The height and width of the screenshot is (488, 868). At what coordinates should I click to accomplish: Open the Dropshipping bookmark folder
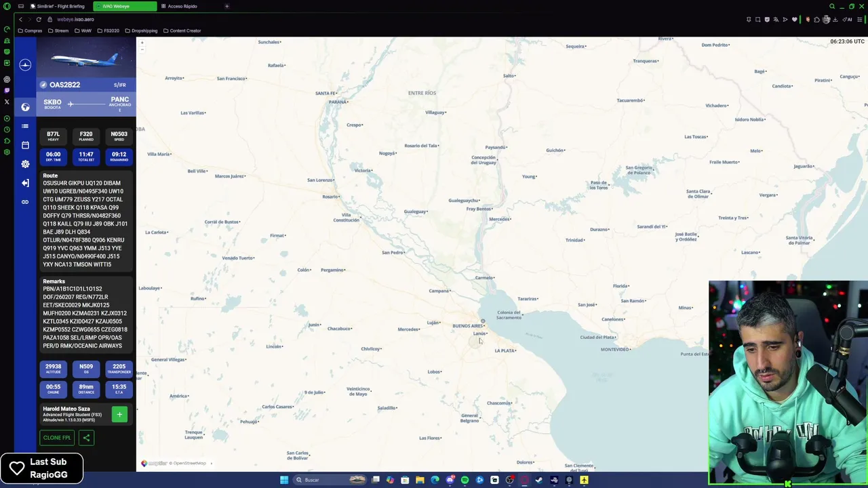click(x=141, y=30)
